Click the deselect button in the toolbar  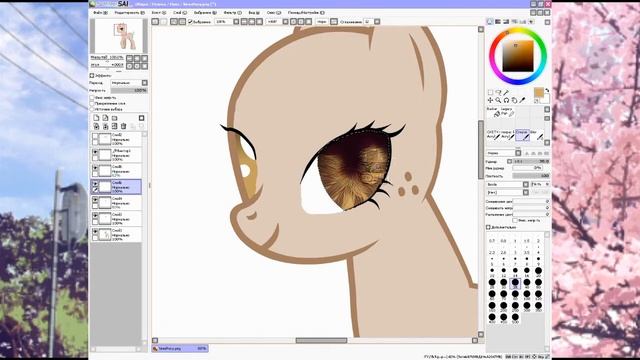(x=174, y=22)
